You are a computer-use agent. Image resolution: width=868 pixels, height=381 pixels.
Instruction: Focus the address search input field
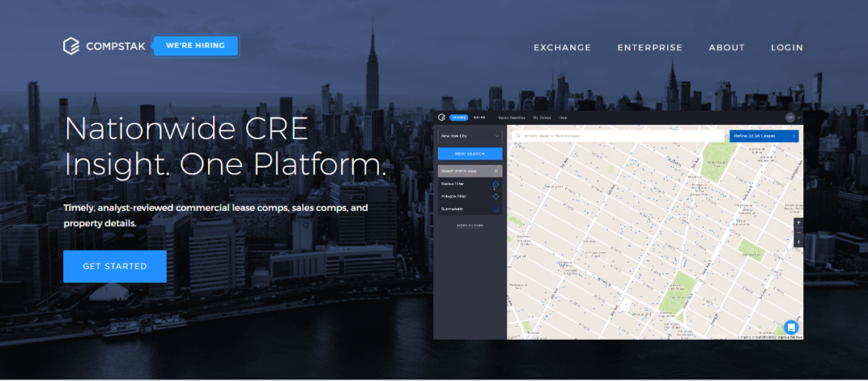point(619,136)
